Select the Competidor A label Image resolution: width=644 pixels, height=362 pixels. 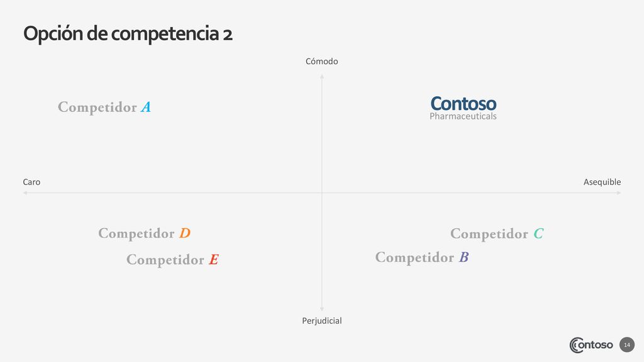(104, 107)
